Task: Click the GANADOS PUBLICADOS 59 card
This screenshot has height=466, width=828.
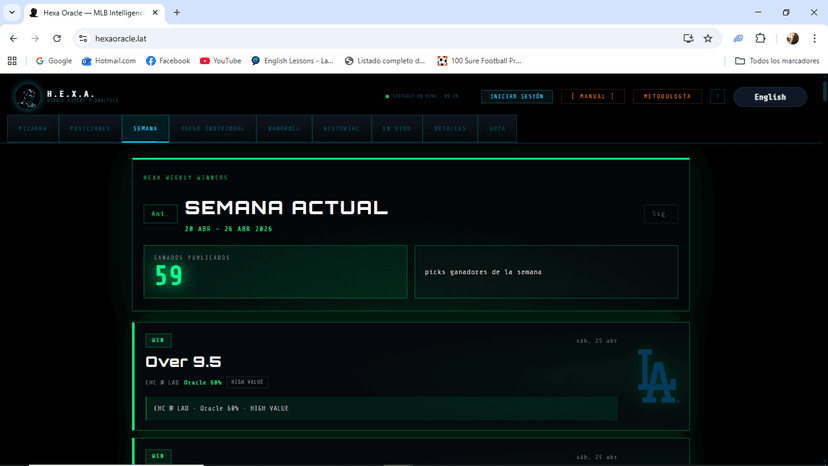Action: (x=275, y=272)
